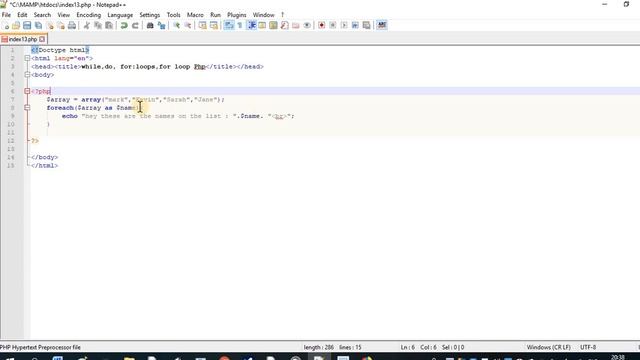Toggle the Function List panel icon
This screenshot has height=360, width=640.
pos(284,25)
